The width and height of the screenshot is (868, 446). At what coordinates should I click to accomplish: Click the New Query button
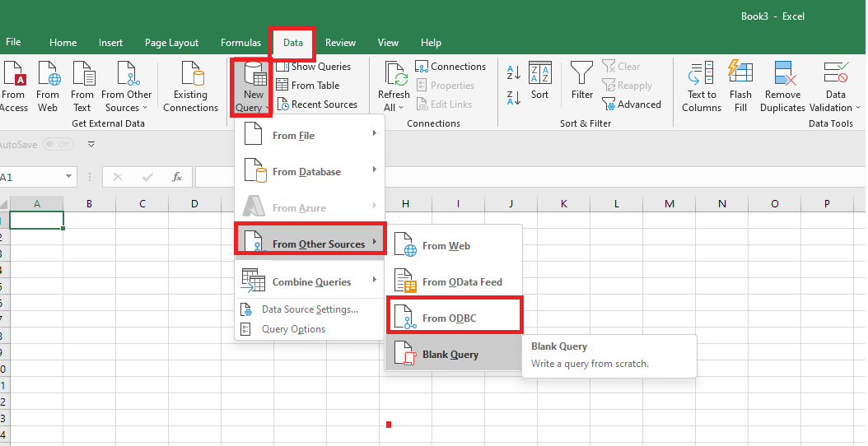[x=252, y=87]
